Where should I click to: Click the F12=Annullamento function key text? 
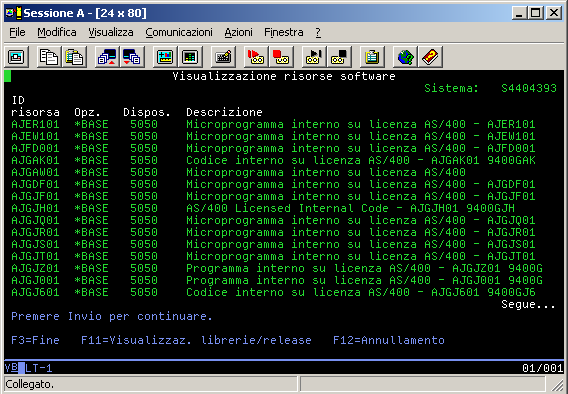(389, 340)
